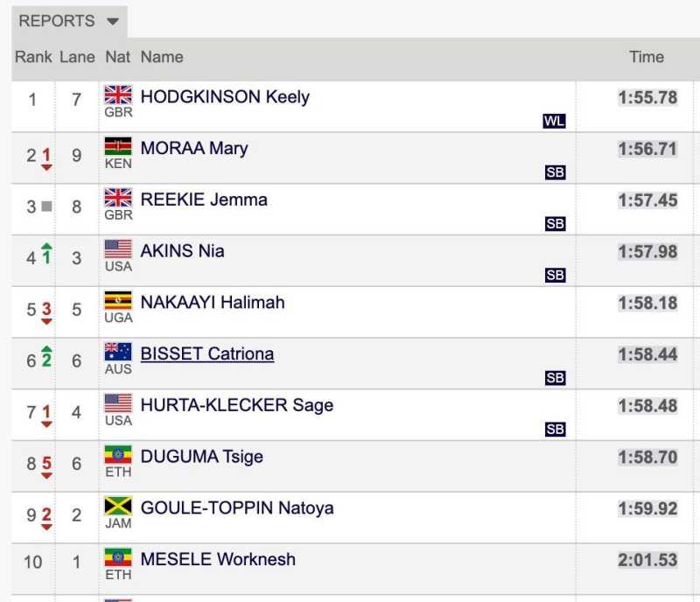The width and height of the screenshot is (700, 602).
Task: Click the Lane column header
Action: click(x=77, y=57)
